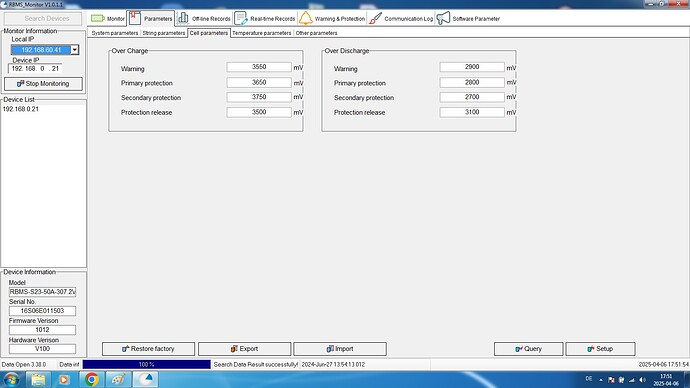690x388 pixels.
Task: Click the volume speaker tray icon
Action: coord(642,380)
